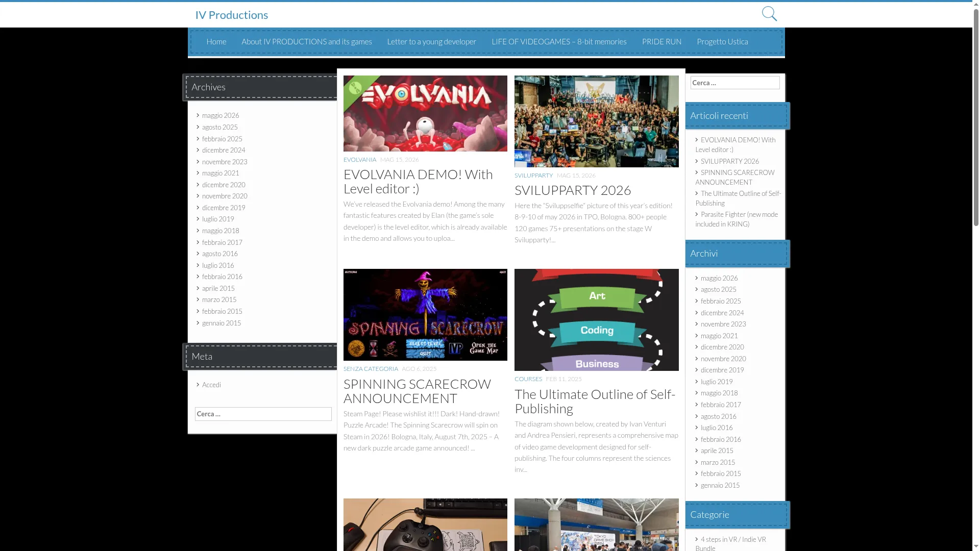Open right Archivi luglio 2019
This screenshot has width=980, height=551.
point(717,382)
